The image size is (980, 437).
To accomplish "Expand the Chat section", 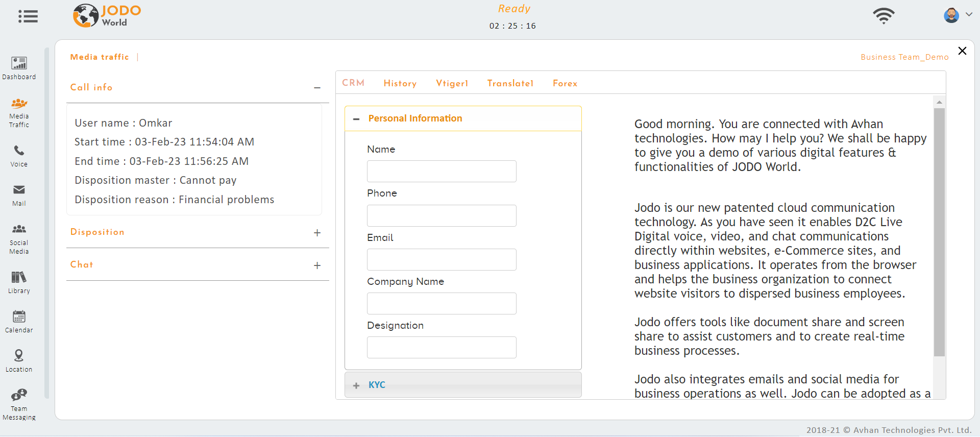I will click(x=317, y=265).
